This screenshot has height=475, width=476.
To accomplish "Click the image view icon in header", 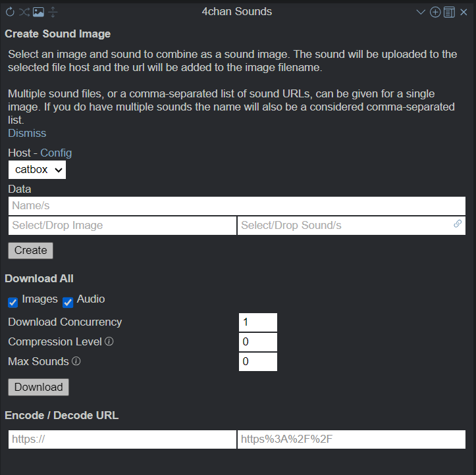I will point(39,12).
